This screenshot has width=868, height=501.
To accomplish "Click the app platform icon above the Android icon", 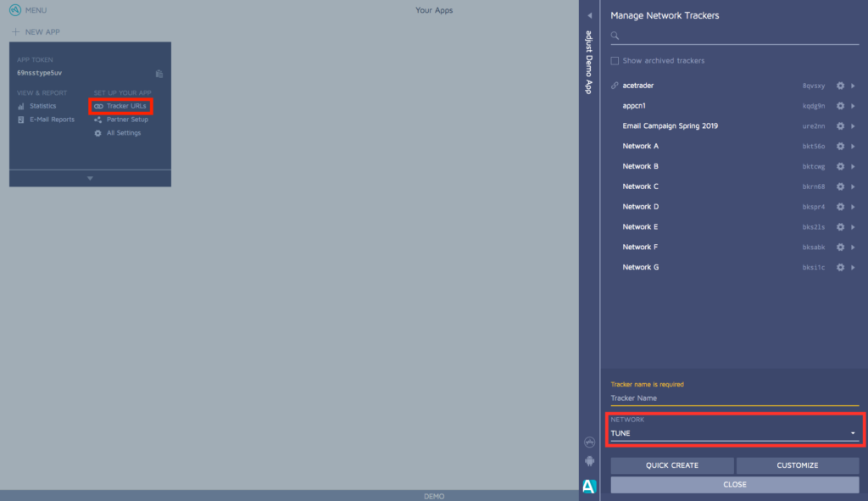I will [x=588, y=442].
